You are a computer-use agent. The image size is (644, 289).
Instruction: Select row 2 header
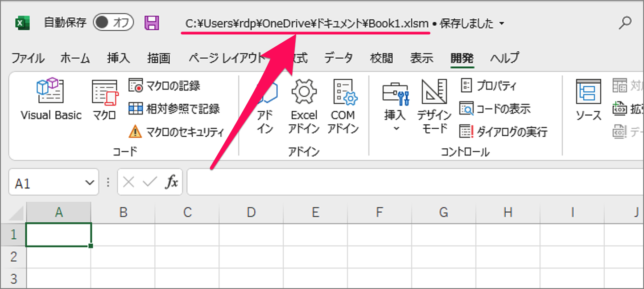[x=13, y=257]
